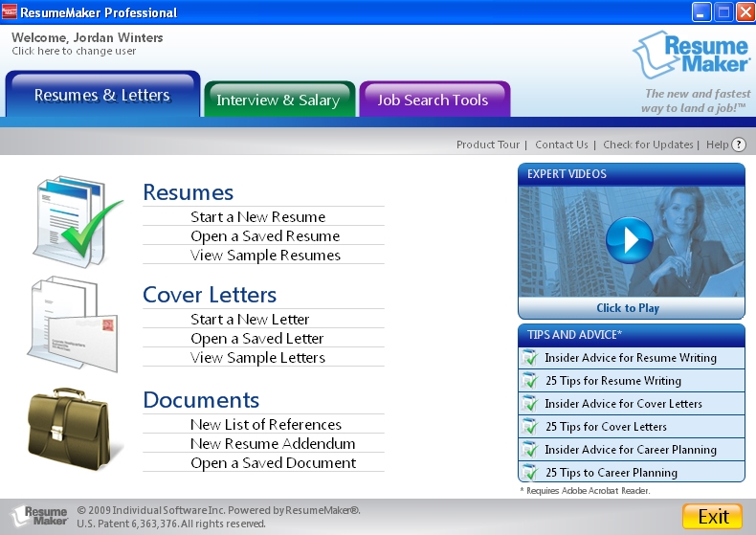Click the ResumeMaker logo at top right
This screenshot has width=756, height=535.
click(x=691, y=55)
